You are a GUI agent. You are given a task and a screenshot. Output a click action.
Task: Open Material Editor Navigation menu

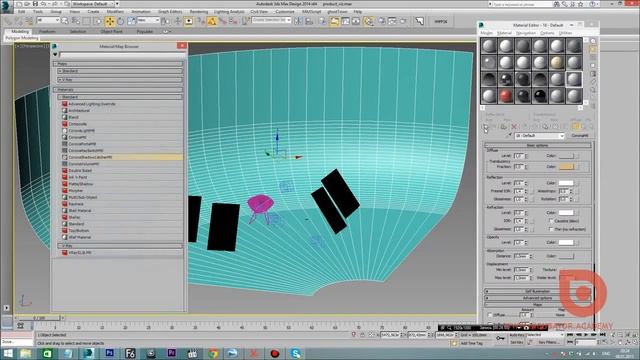point(526,33)
